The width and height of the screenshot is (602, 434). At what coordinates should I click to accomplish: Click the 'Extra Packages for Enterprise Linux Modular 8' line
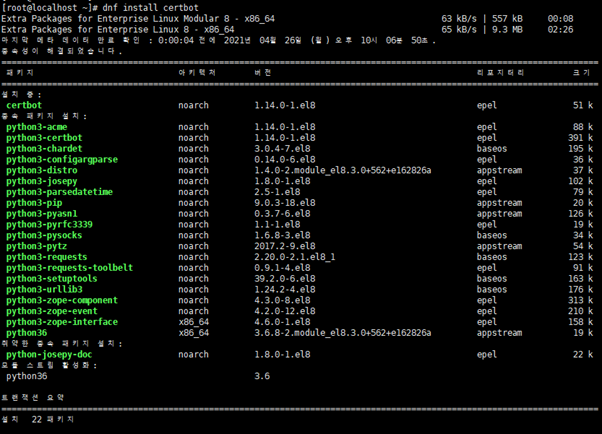point(138,19)
